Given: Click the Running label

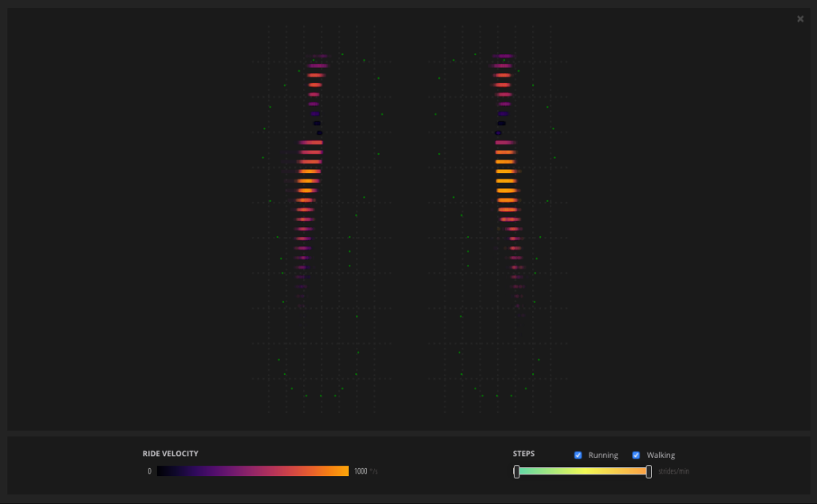Looking at the screenshot, I should (603, 455).
